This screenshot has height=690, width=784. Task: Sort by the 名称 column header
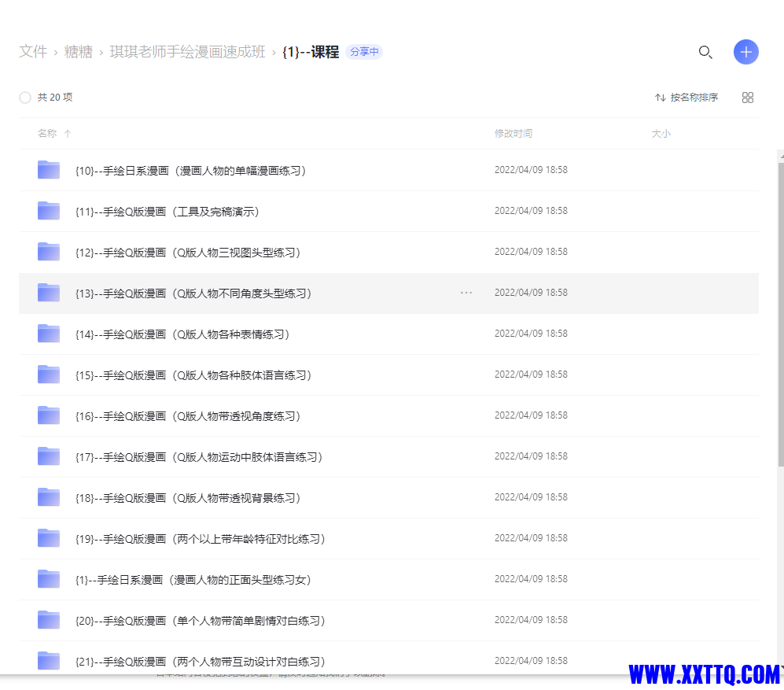tap(54, 134)
